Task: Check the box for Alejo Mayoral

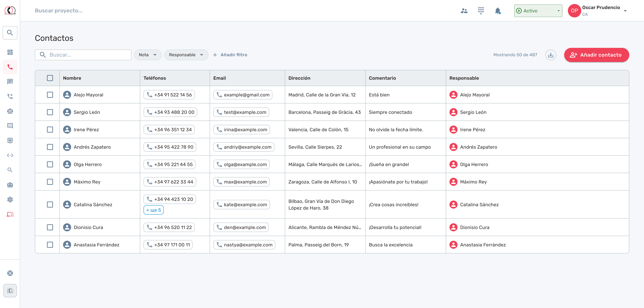Action: (x=50, y=95)
